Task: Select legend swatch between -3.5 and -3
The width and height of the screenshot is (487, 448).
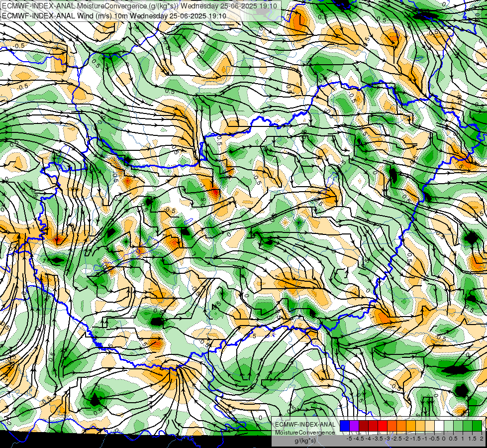Action: click(383, 426)
